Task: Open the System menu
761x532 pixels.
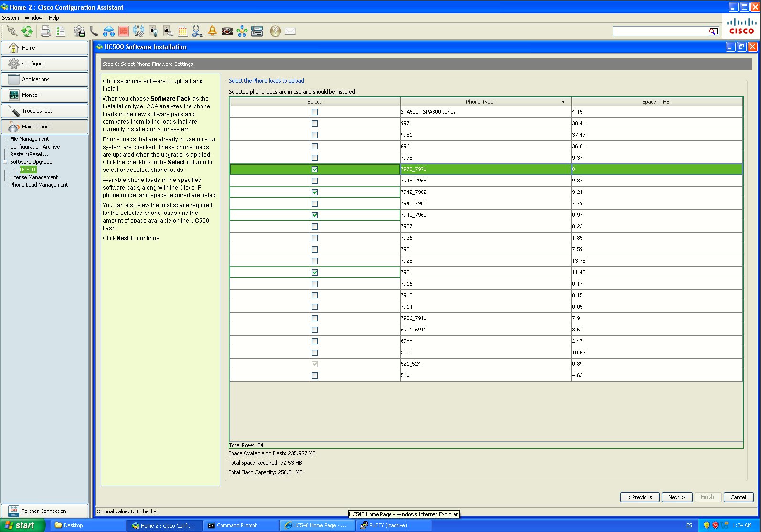Action: point(11,18)
